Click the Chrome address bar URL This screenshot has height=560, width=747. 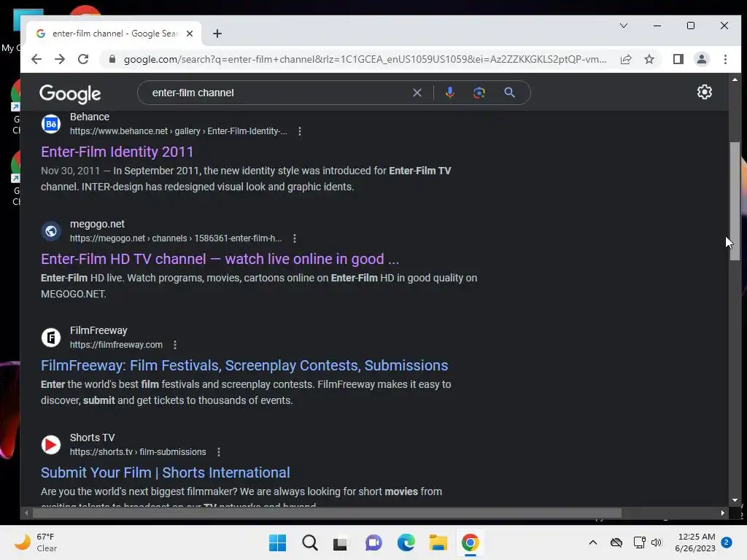pos(365,59)
